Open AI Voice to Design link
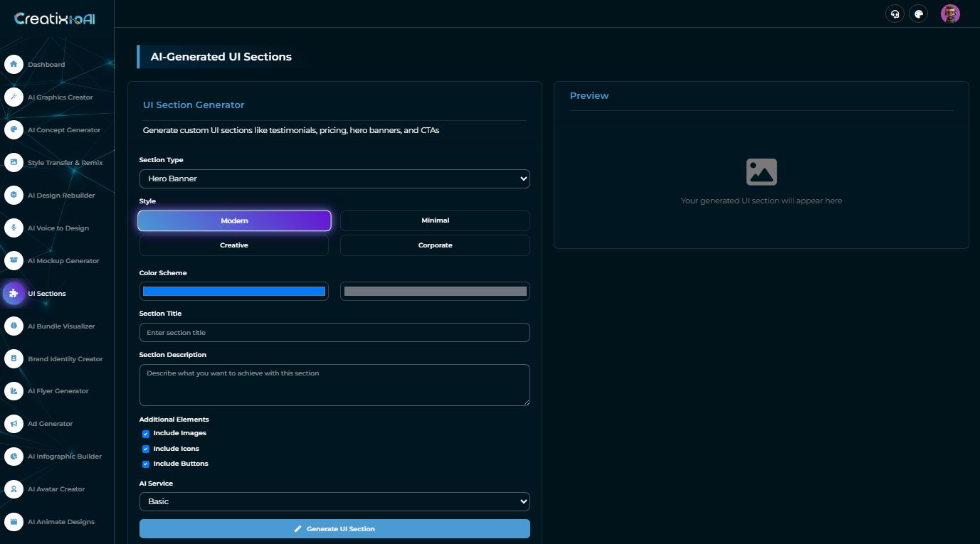The width and height of the screenshot is (980, 544). click(x=57, y=228)
